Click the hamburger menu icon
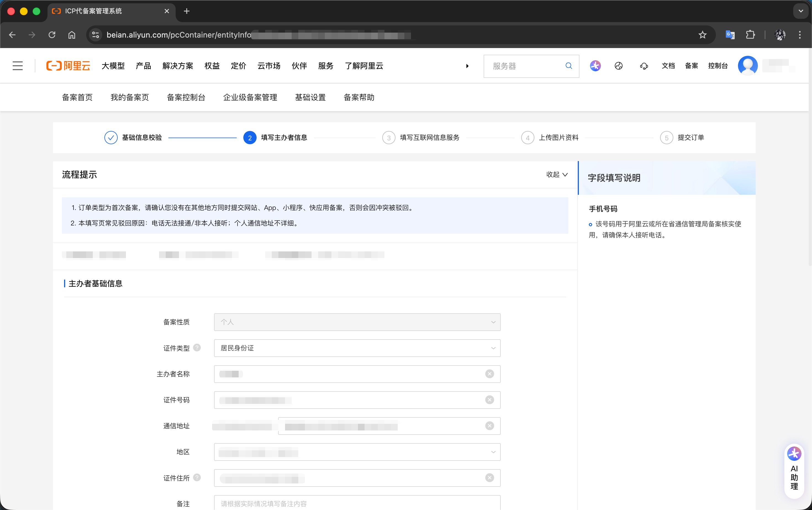 coord(17,66)
